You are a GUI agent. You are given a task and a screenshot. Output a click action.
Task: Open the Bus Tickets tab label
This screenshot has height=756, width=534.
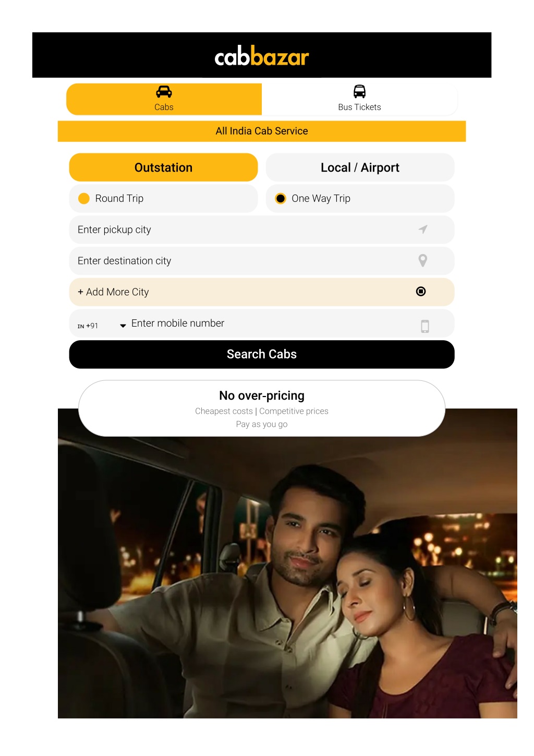pos(359,107)
